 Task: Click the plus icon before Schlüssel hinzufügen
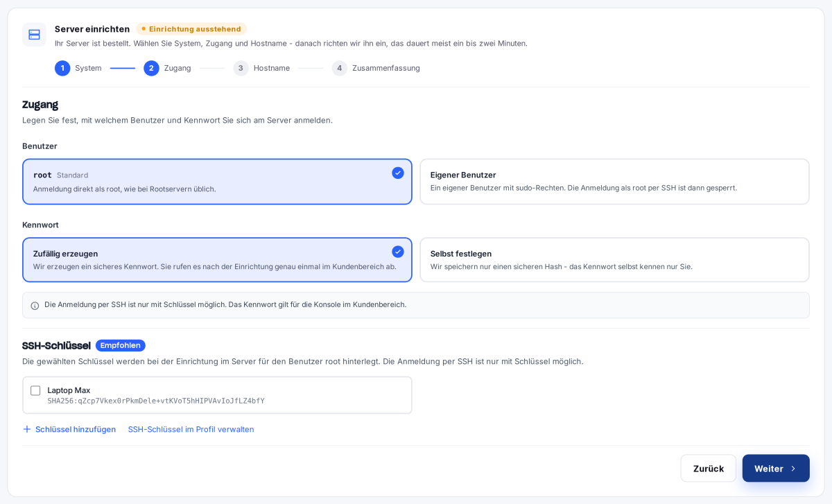pyautogui.click(x=27, y=429)
